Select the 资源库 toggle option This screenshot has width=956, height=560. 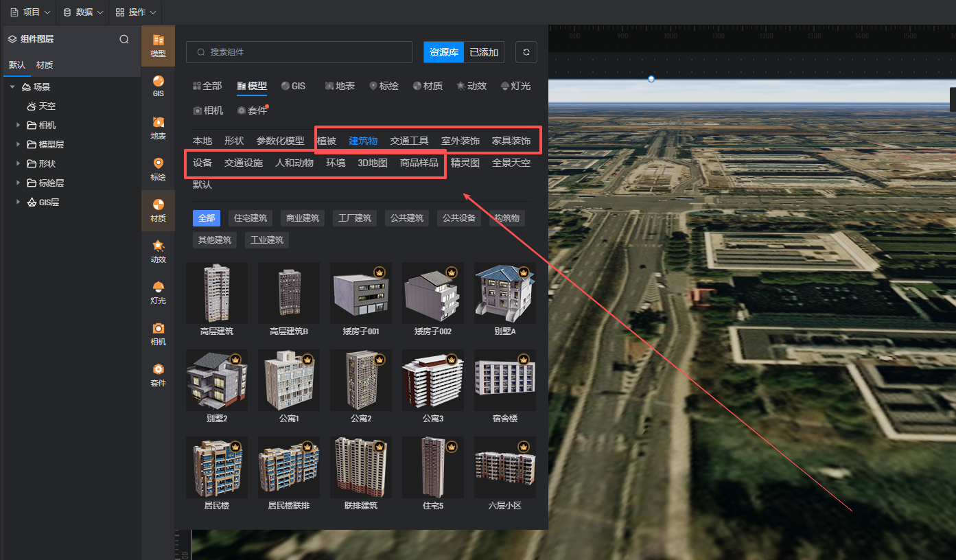(x=444, y=52)
